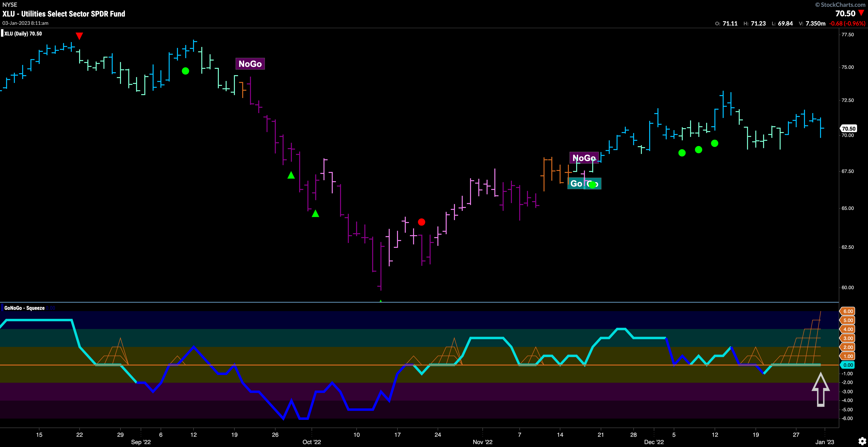
Task: Click the teal Go label
Action: click(x=576, y=183)
